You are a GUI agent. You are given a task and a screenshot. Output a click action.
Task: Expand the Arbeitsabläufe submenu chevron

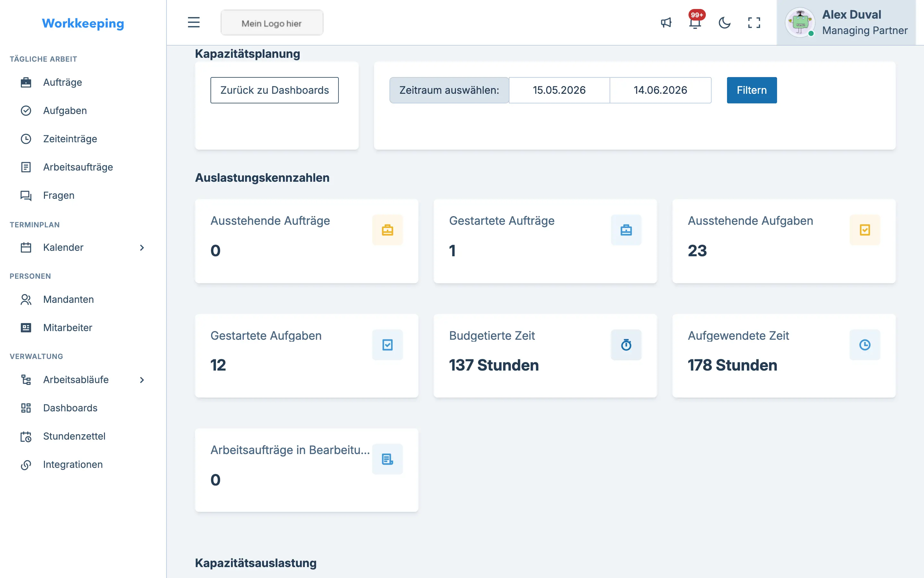click(x=142, y=380)
